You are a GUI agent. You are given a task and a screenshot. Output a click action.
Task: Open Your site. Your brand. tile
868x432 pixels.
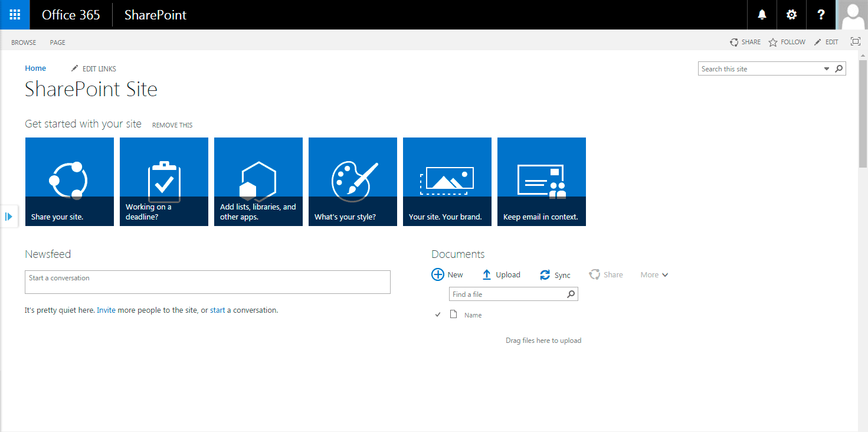[447, 182]
